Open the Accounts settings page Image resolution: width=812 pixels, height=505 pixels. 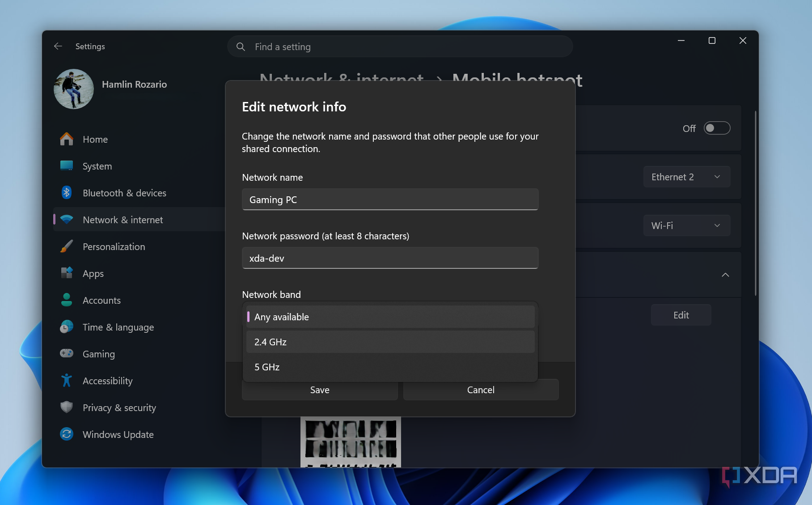139,300
